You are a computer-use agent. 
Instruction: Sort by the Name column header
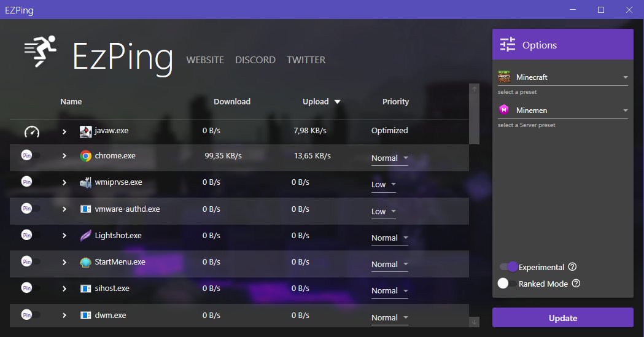pyautogui.click(x=71, y=102)
